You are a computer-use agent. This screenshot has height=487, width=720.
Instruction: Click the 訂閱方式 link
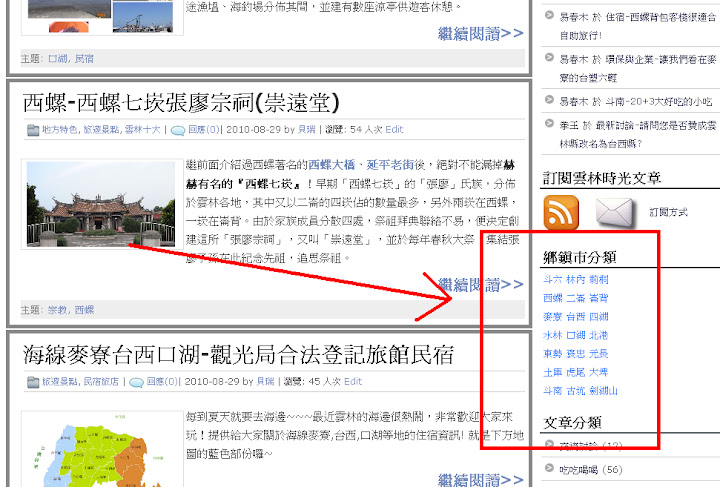668,212
